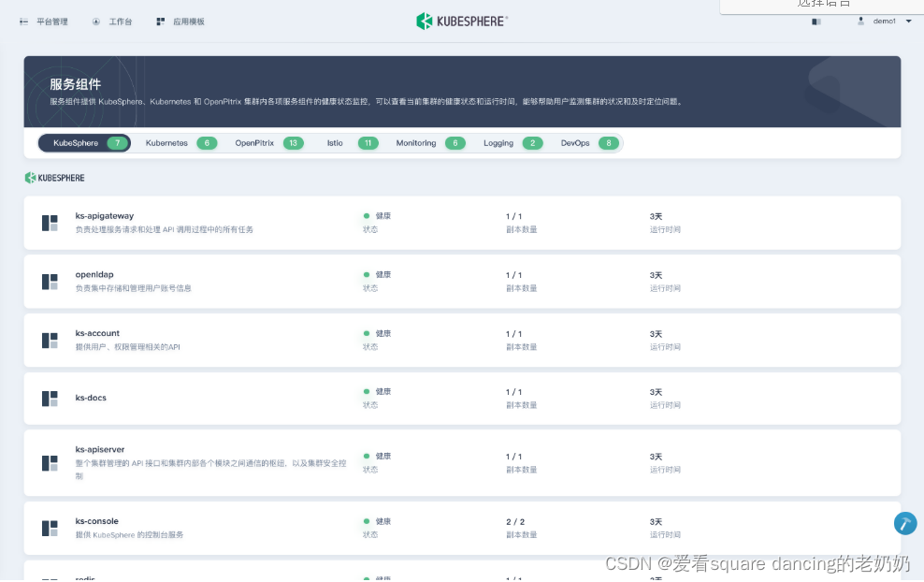Click the ks-apigateway component icon
This screenshot has height=582, width=924.
point(50,223)
